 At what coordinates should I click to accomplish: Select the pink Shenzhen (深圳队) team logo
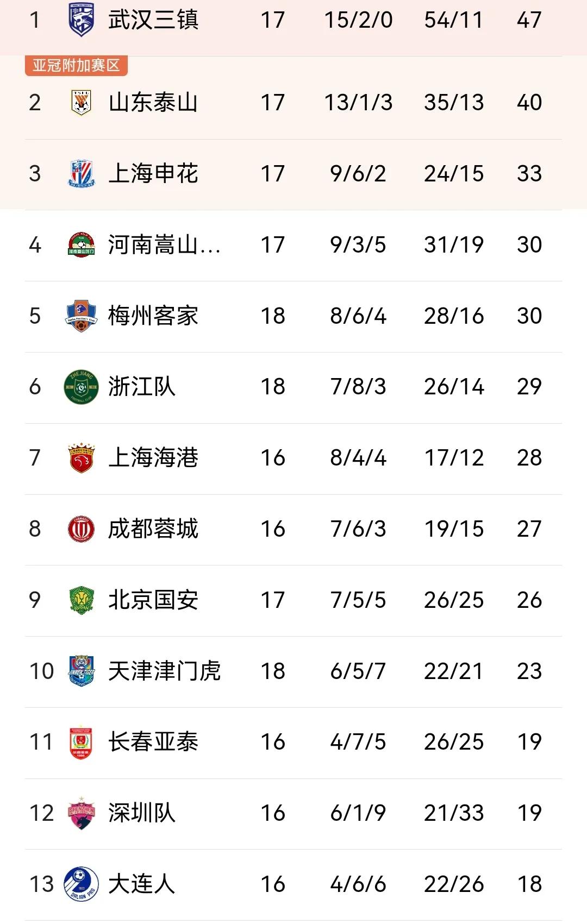(81, 813)
